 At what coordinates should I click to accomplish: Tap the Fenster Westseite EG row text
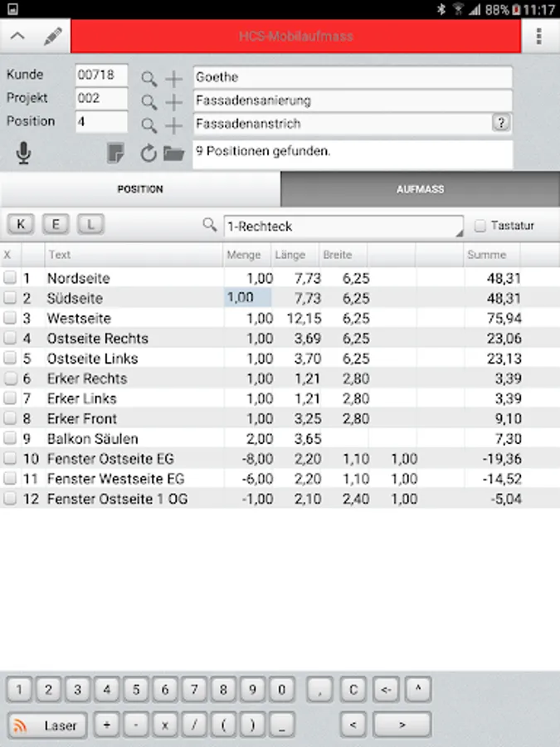coord(115,478)
